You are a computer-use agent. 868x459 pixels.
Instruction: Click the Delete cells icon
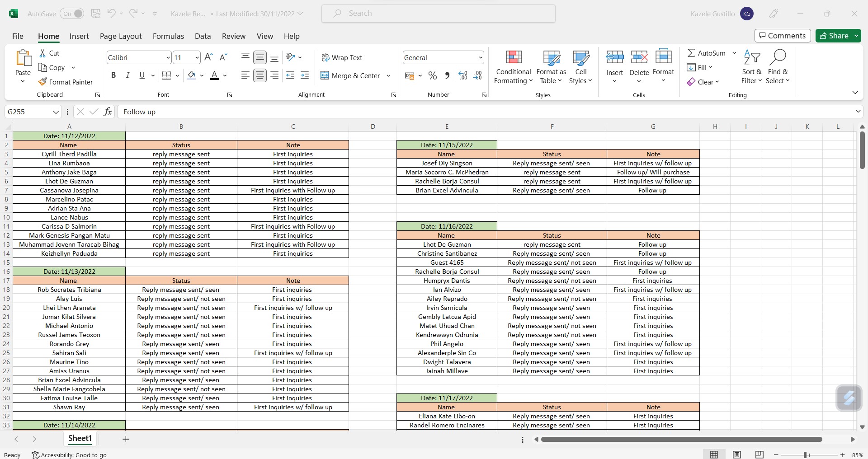click(639, 57)
